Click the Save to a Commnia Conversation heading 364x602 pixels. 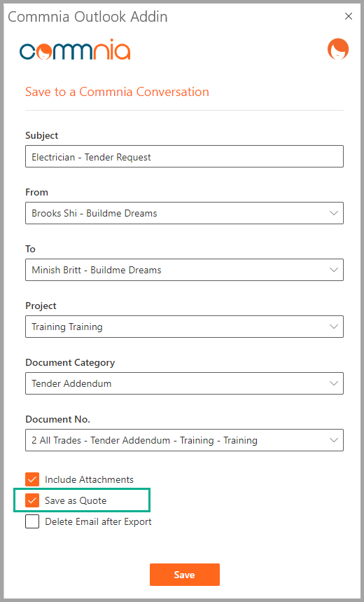pos(117,92)
